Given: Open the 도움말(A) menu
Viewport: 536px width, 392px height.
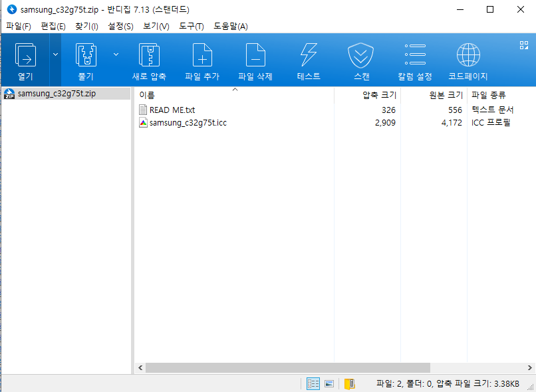Looking at the screenshot, I should (230, 27).
